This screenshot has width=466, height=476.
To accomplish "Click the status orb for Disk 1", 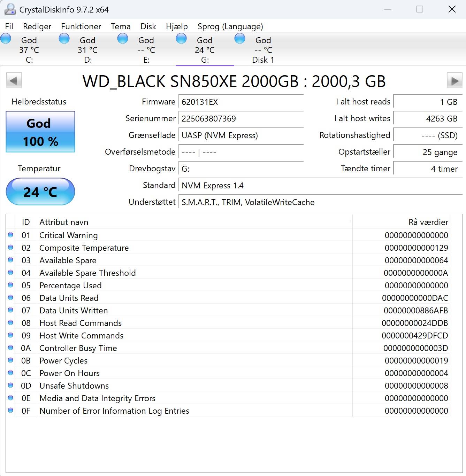I will (x=240, y=38).
